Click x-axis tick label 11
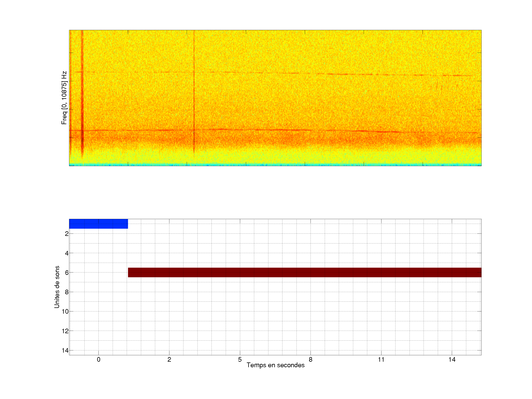The width and height of the screenshot is (532, 399). click(x=381, y=359)
